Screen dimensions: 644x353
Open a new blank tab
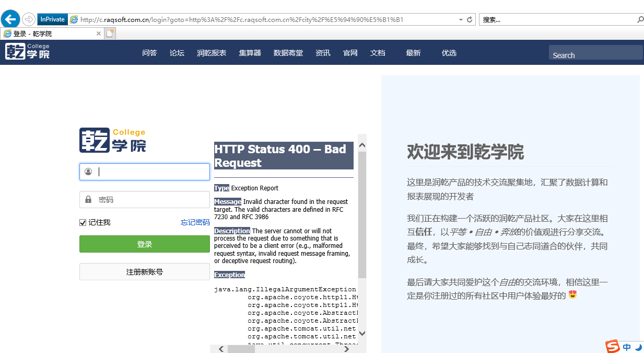[110, 33]
